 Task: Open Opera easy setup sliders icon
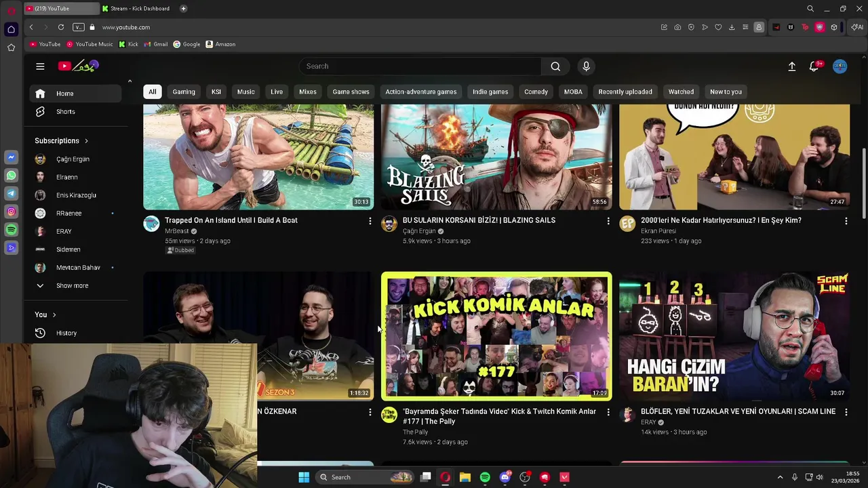pyautogui.click(x=745, y=27)
